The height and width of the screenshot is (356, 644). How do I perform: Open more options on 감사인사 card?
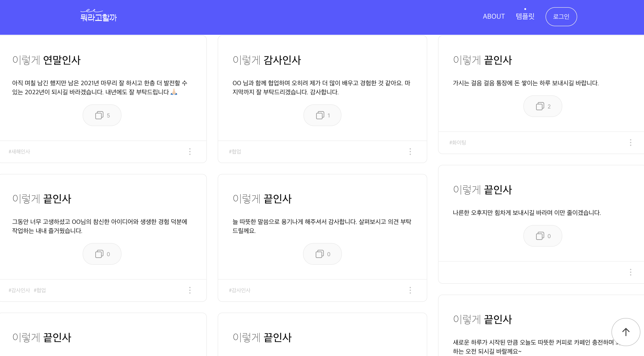point(410,151)
